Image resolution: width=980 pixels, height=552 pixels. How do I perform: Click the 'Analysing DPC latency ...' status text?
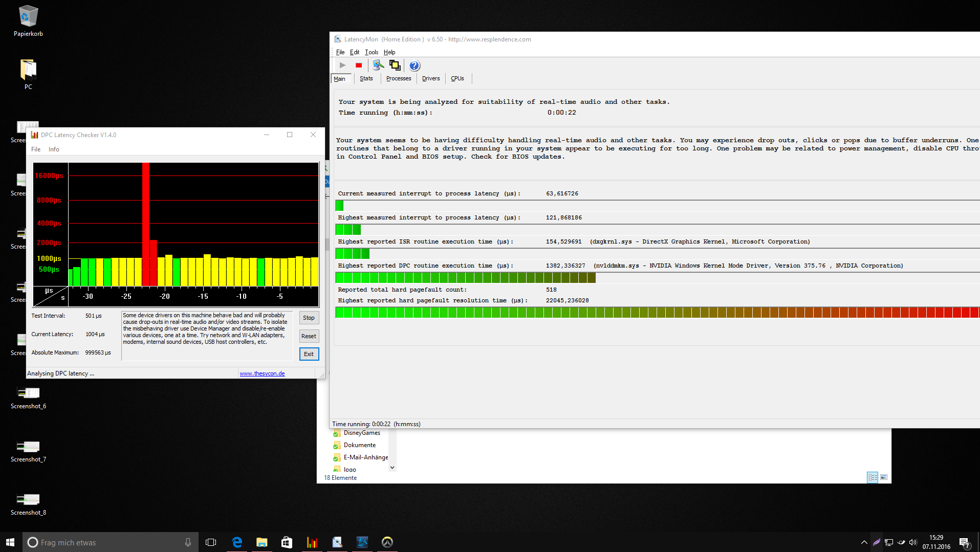click(60, 373)
